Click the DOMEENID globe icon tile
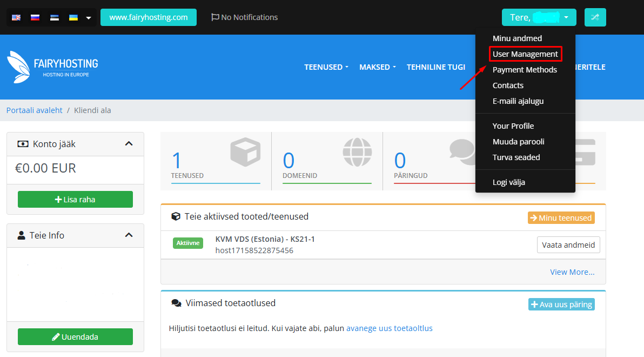The image size is (644, 357). 327,161
